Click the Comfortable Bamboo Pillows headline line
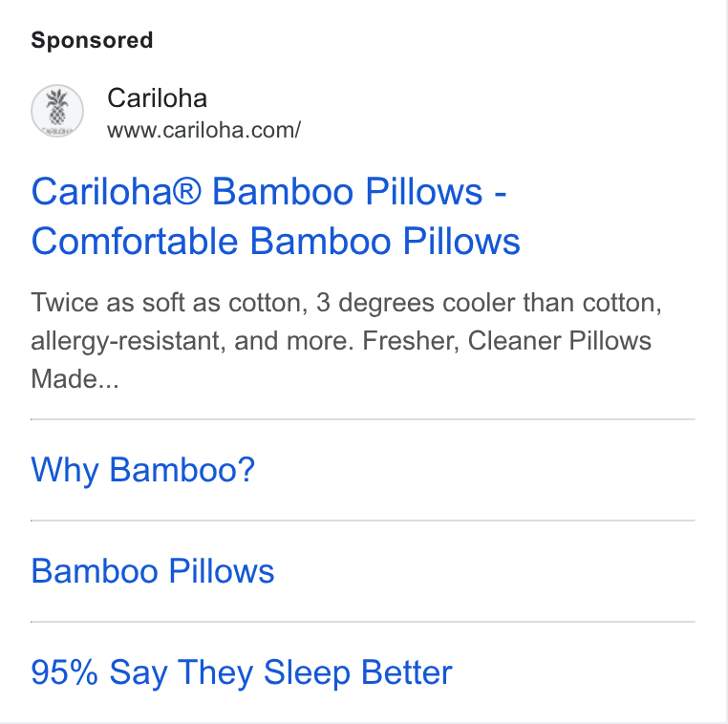728x724 pixels. coord(275,242)
